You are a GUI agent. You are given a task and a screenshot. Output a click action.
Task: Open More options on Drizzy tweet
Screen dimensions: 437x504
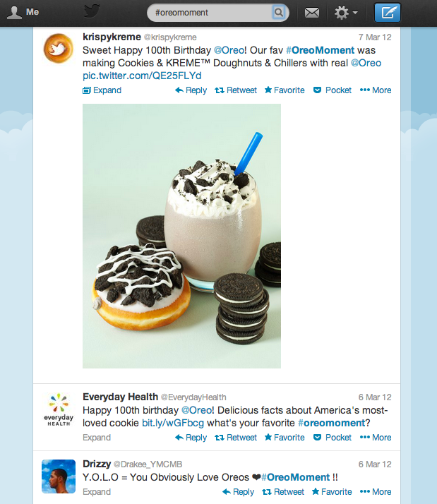[x=376, y=492]
